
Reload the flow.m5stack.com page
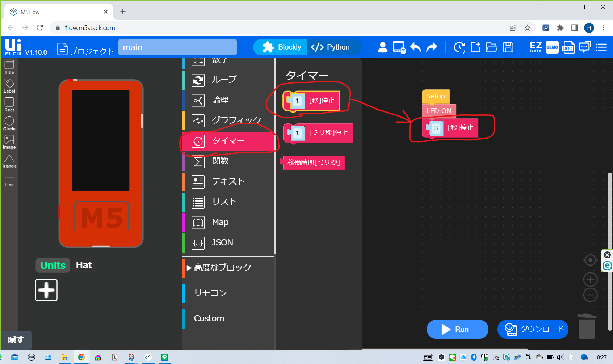point(40,28)
